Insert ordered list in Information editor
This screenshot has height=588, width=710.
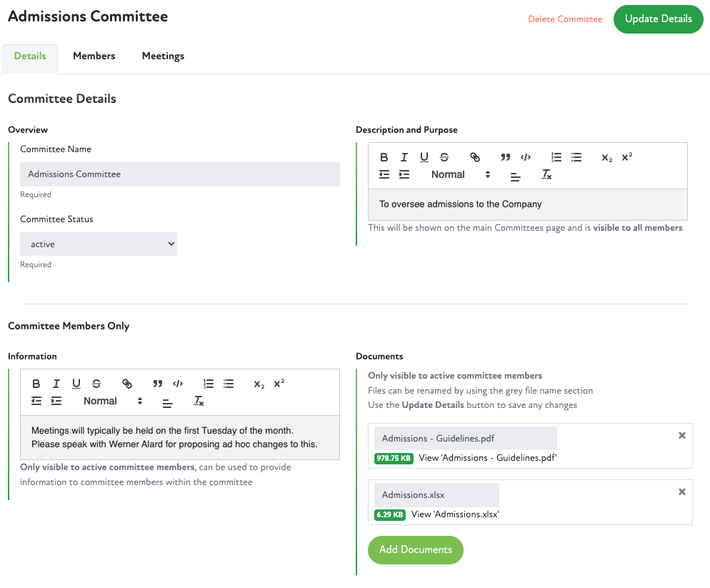209,384
